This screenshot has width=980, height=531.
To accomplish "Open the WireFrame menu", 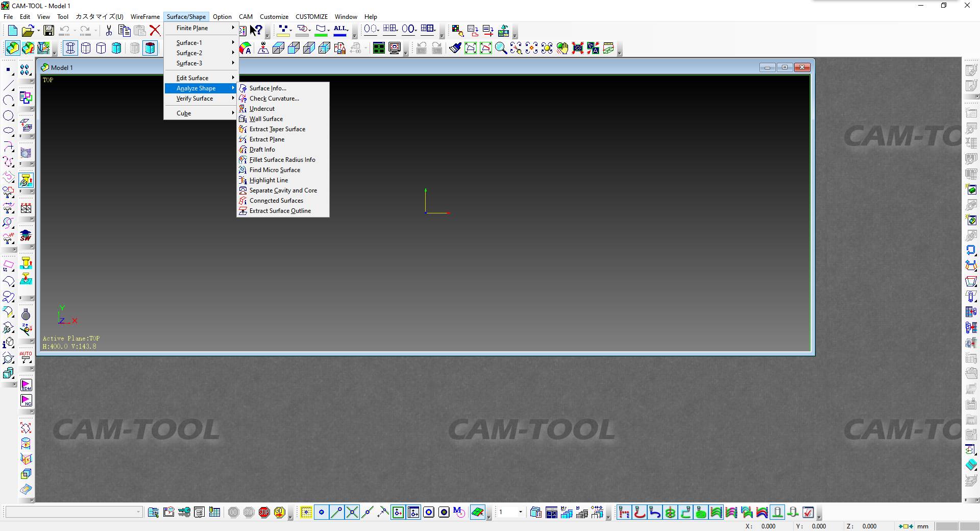I will [x=145, y=17].
